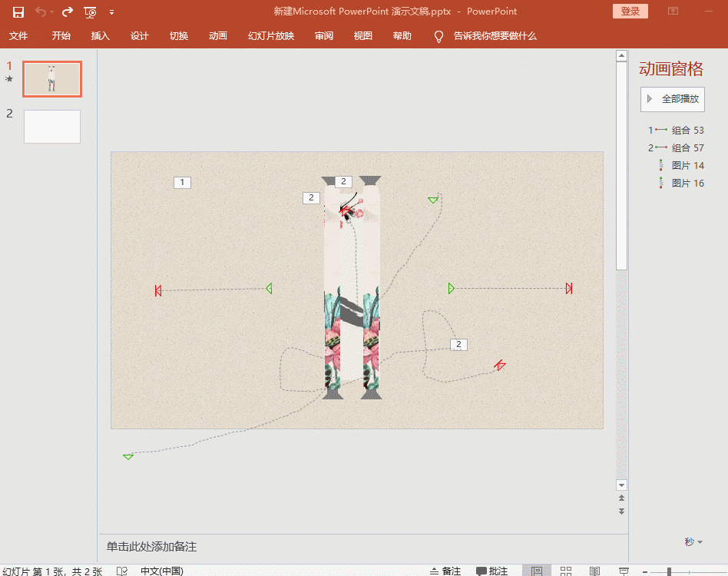Click the 登录 sign-in button
Viewport: 728px width, 576px height.
pyautogui.click(x=630, y=12)
